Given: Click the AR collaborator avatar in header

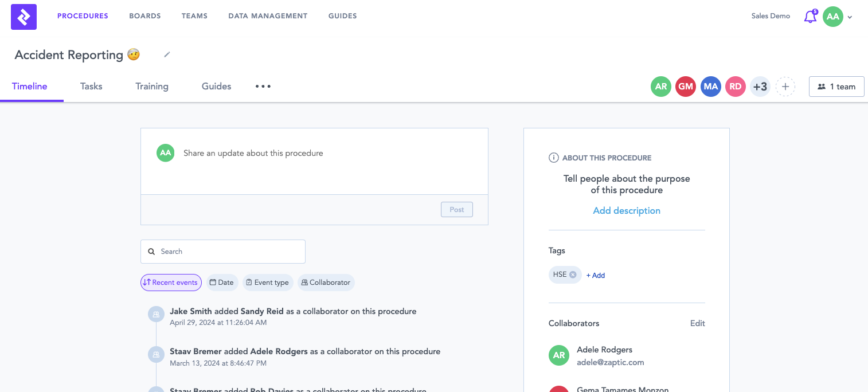Looking at the screenshot, I should point(660,87).
